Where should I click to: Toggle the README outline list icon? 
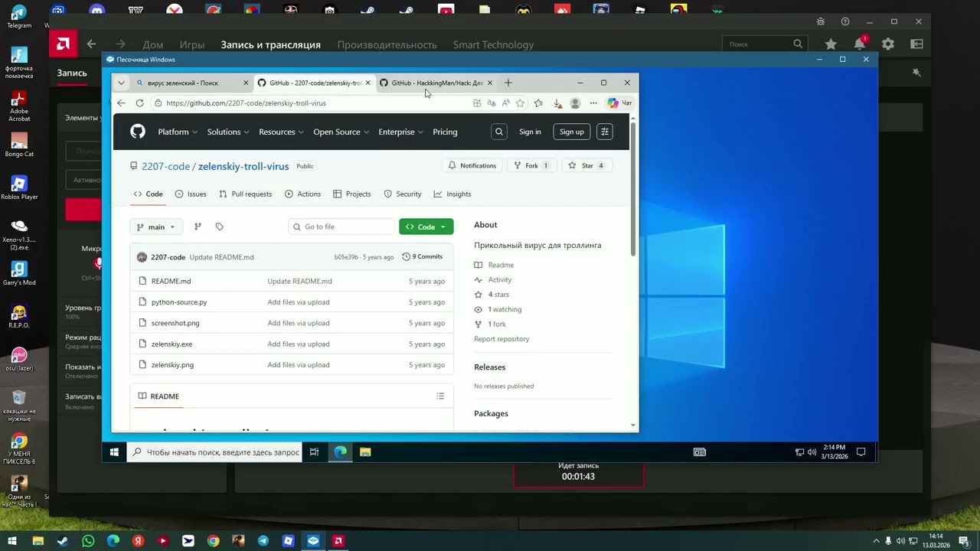pos(440,396)
